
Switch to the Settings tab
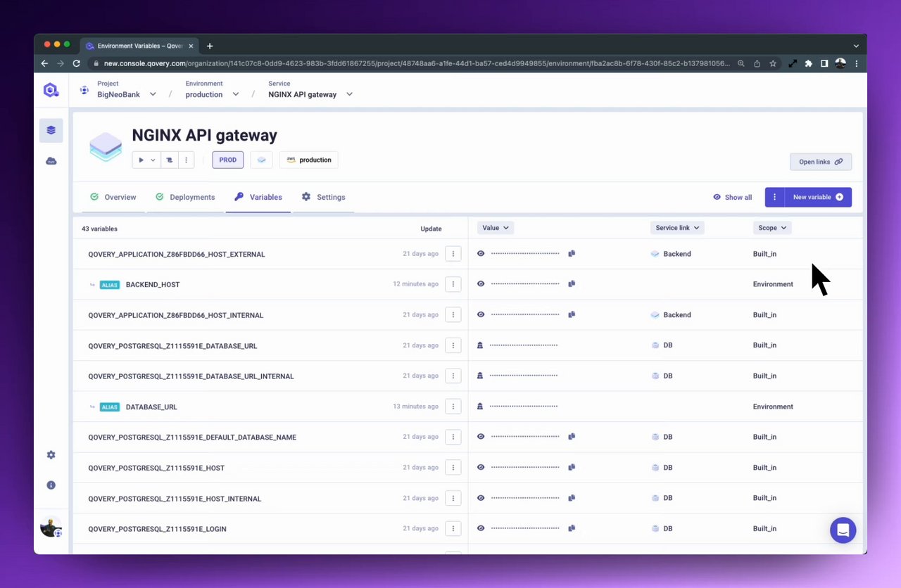[324, 198]
